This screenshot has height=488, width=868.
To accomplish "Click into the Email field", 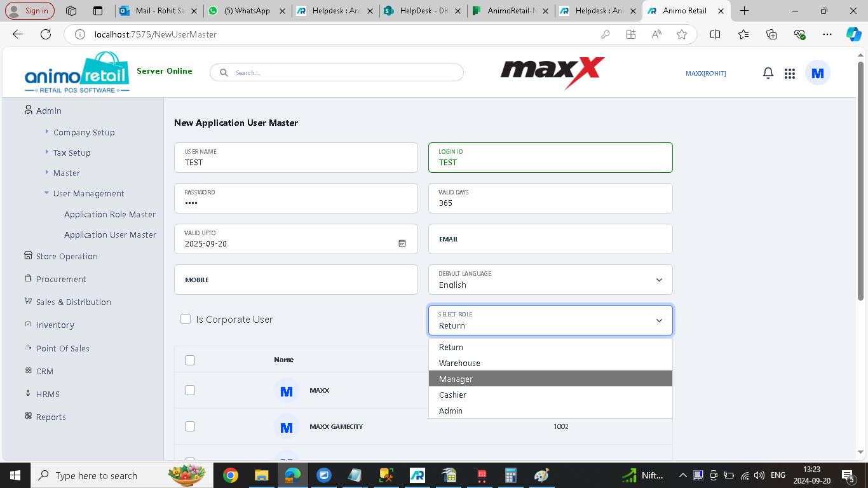I will pos(550,239).
